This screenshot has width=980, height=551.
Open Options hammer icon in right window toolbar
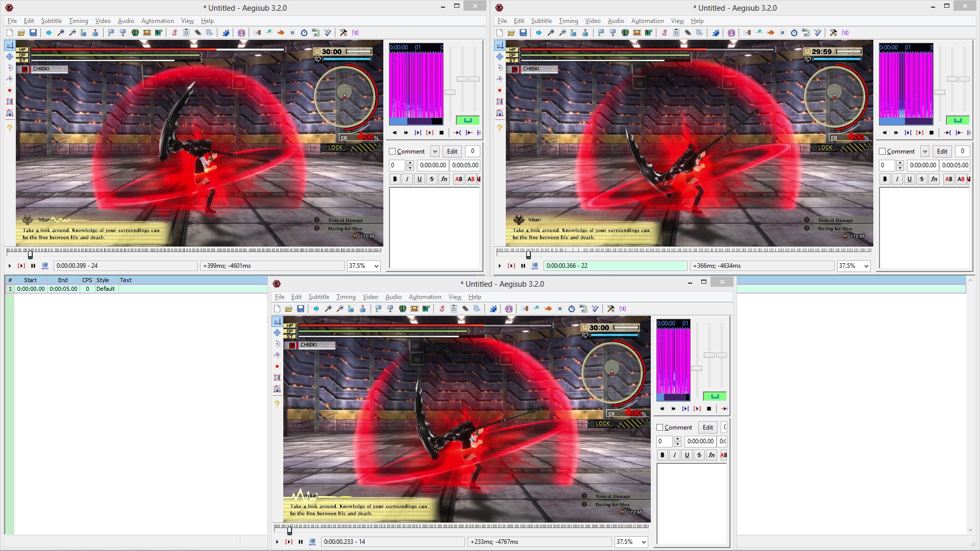click(x=833, y=33)
